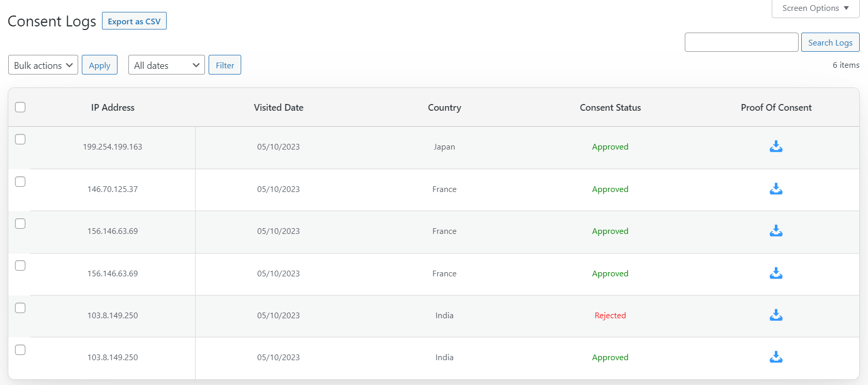Download proof for the rejected India entry
Image resolution: width=868 pixels, height=385 pixels.
(x=775, y=315)
